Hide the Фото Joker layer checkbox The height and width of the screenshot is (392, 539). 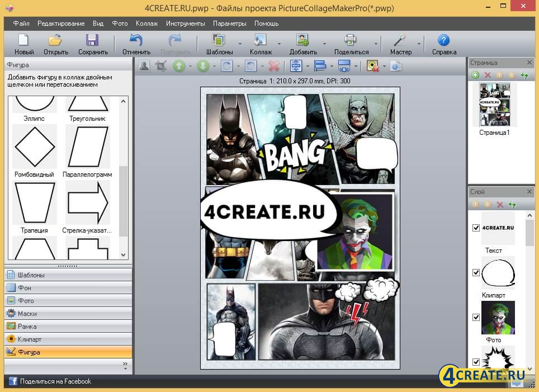point(476,317)
